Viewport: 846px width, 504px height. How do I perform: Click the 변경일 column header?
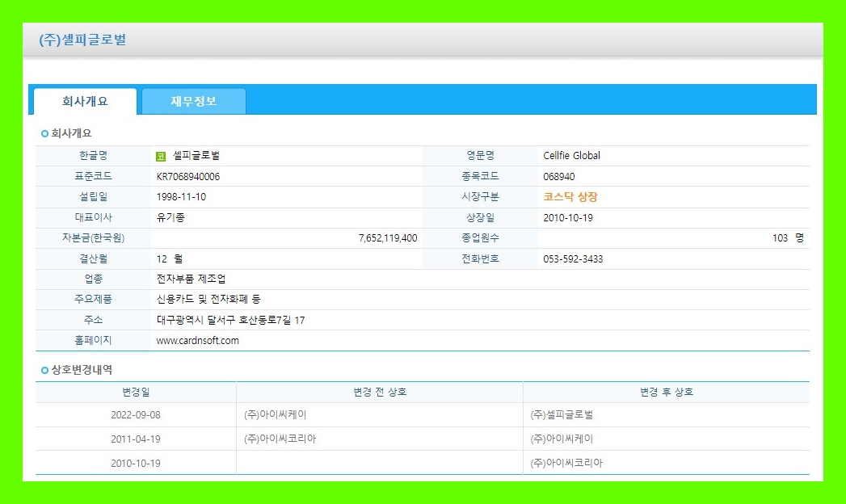(136, 393)
